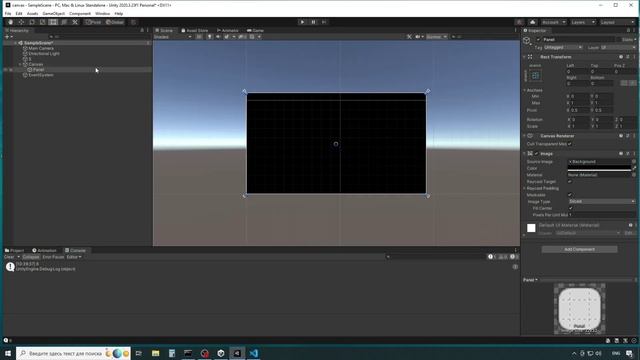Open the Shaded draw mode dropdown
The height and width of the screenshot is (360, 640).
(x=173, y=37)
